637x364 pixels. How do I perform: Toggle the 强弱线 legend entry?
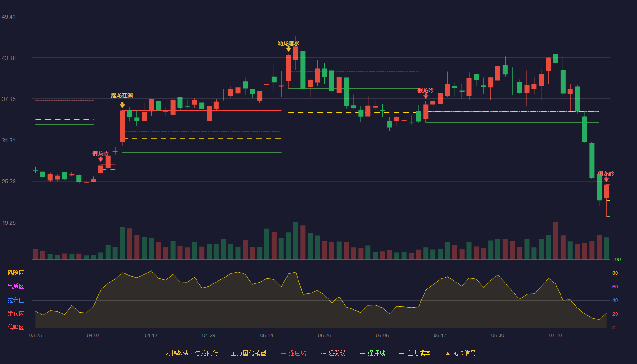click(x=333, y=353)
